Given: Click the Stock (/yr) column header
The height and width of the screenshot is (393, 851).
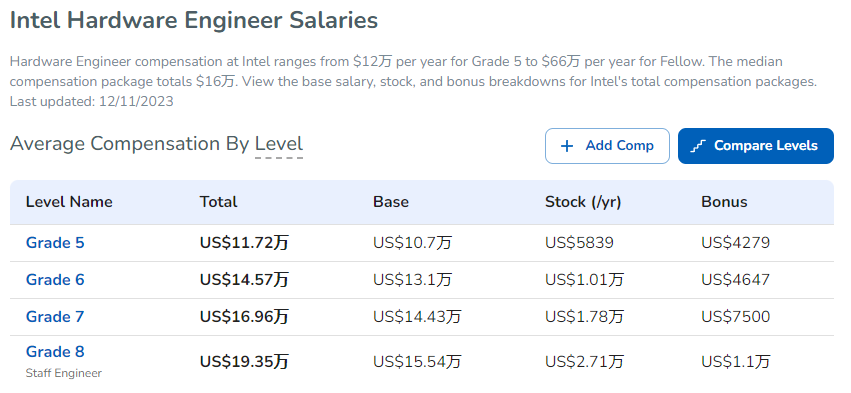Looking at the screenshot, I should (x=583, y=202).
